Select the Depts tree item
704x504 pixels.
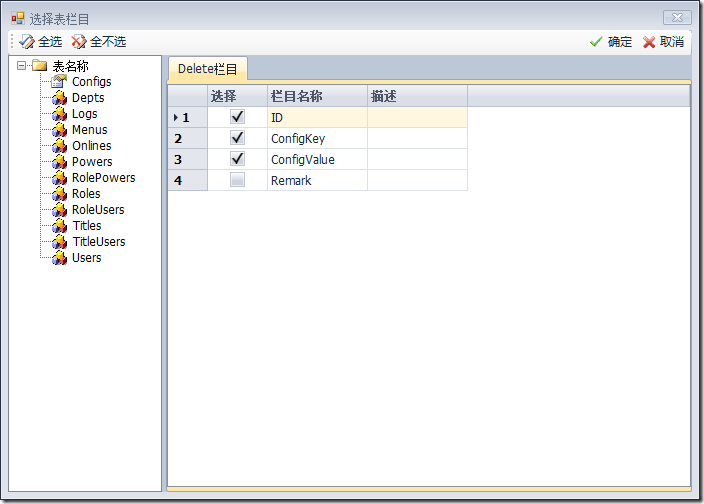point(88,98)
